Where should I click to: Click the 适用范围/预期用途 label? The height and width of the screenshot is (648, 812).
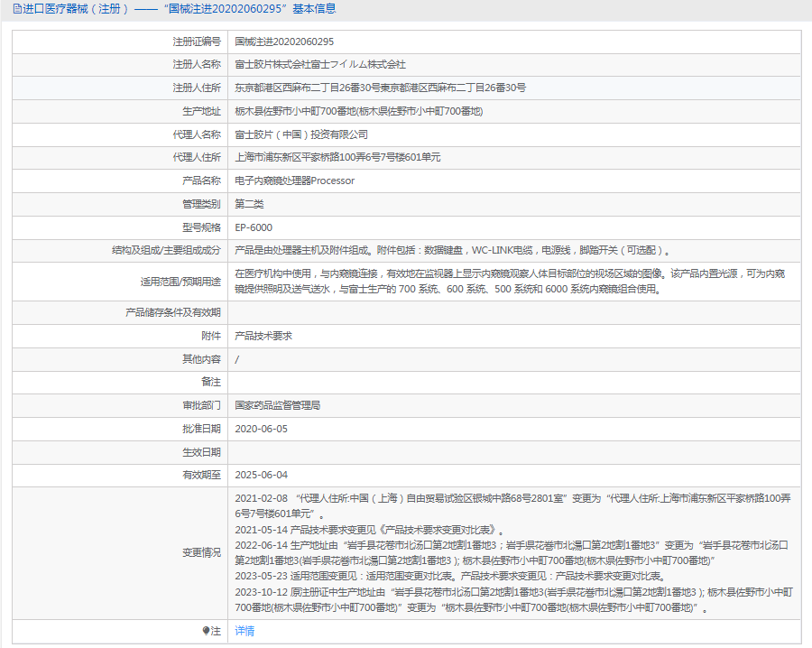click(x=180, y=282)
